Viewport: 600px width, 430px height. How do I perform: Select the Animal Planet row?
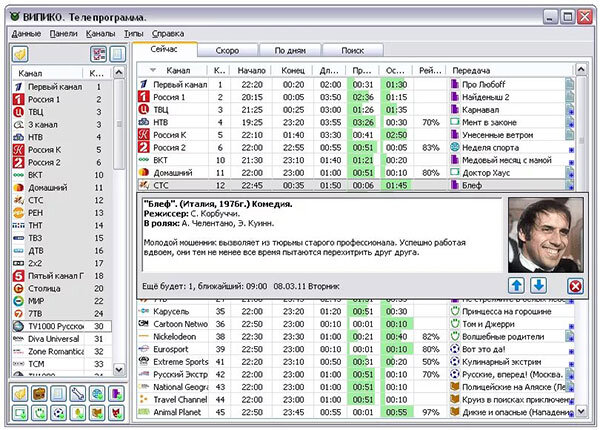coord(356,412)
